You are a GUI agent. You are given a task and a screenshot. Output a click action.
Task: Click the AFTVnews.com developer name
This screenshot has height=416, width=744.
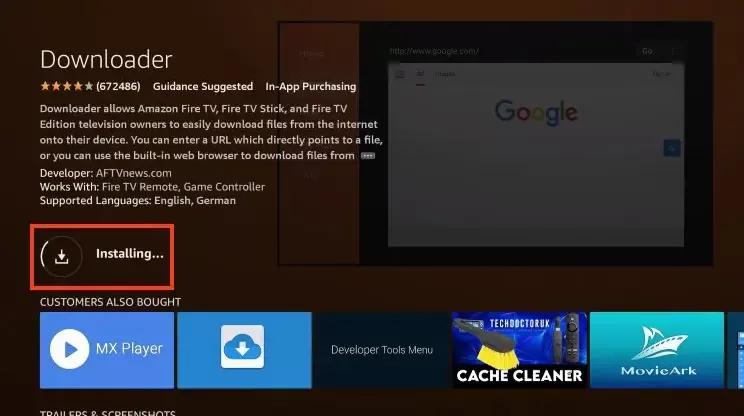tap(134, 173)
